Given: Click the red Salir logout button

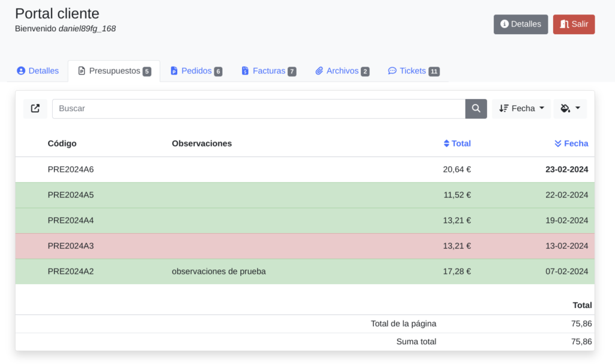Looking at the screenshot, I should click(574, 25).
